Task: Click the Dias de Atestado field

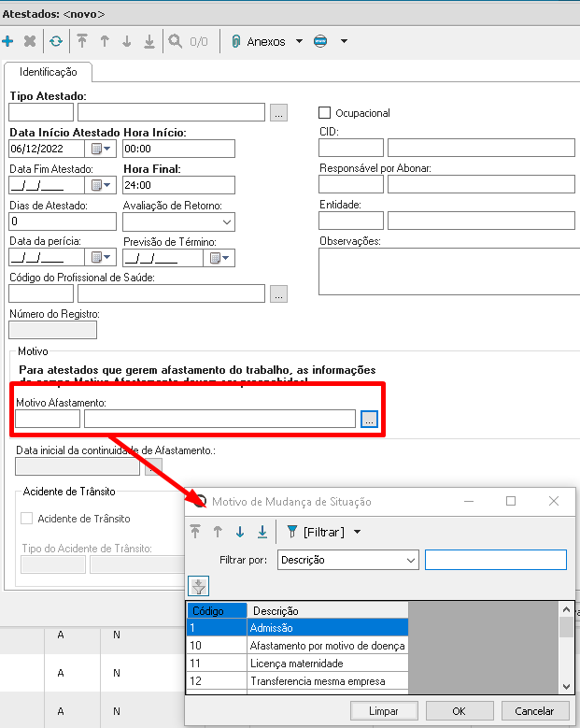Action: coord(63,221)
